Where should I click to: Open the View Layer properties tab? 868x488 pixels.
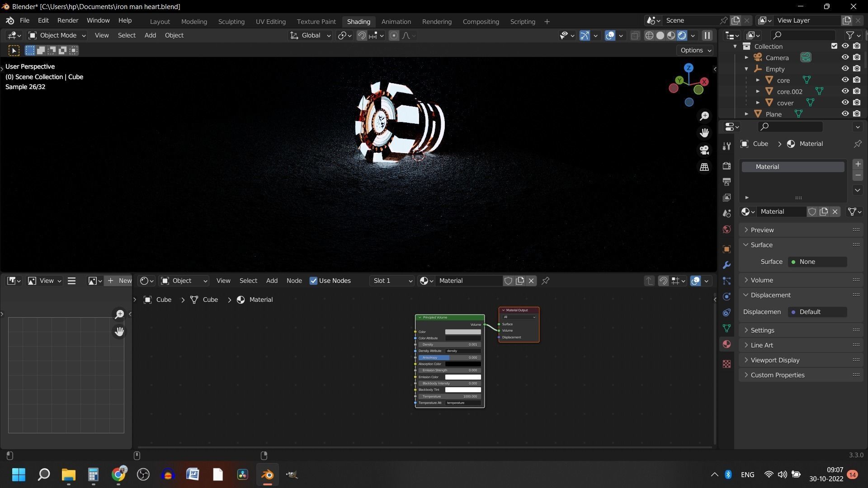tap(726, 197)
